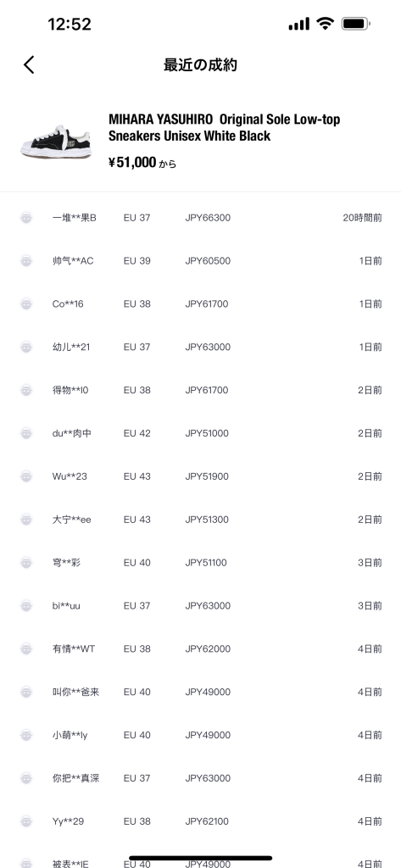Viewport: 401px width, 868px height.
Task: Tap username 你把**真深
Action: pos(76,778)
